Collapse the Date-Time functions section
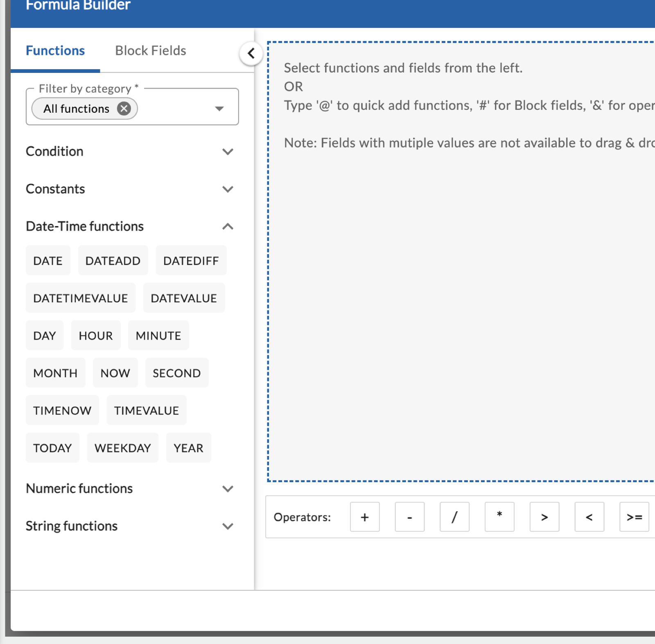The image size is (655, 644). click(130, 227)
